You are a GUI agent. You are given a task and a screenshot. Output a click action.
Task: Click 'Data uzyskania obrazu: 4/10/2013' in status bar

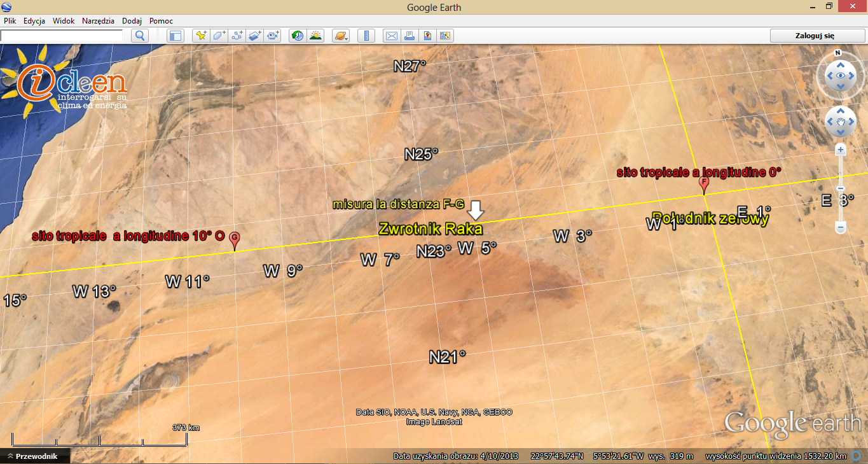click(x=456, y=456)
